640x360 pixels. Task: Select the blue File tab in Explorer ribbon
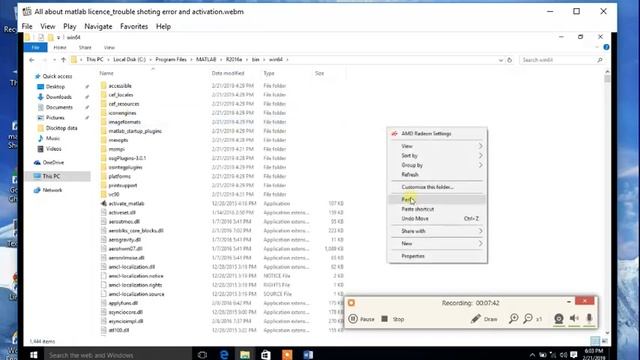[36, 47]
